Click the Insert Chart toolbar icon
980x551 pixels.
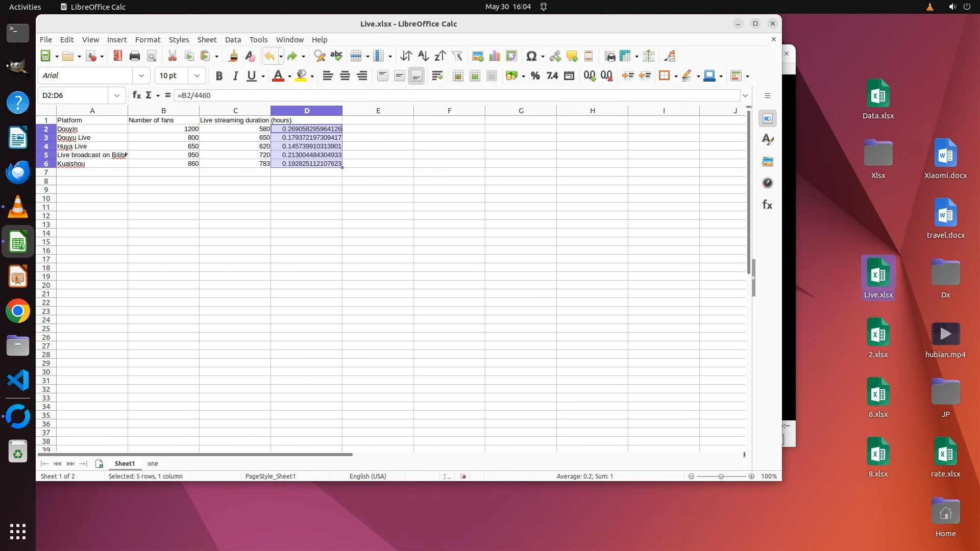click(494, 56)
